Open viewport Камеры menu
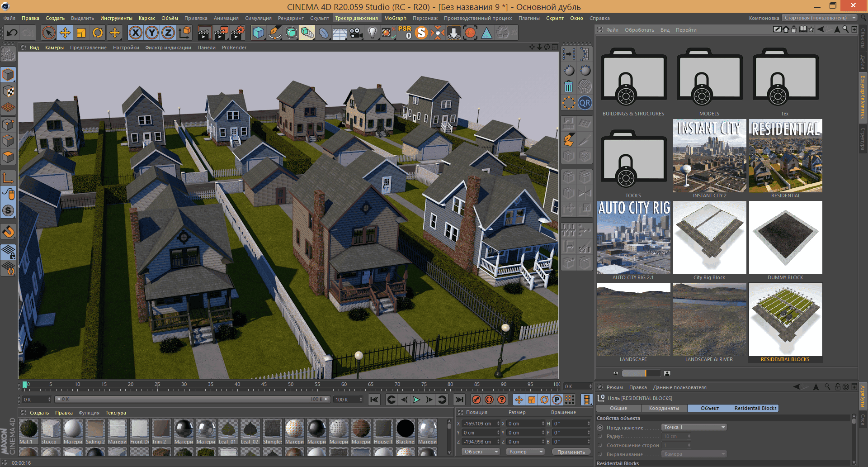Viewport: 868px width, 467px height. click(x=54, y=48)
